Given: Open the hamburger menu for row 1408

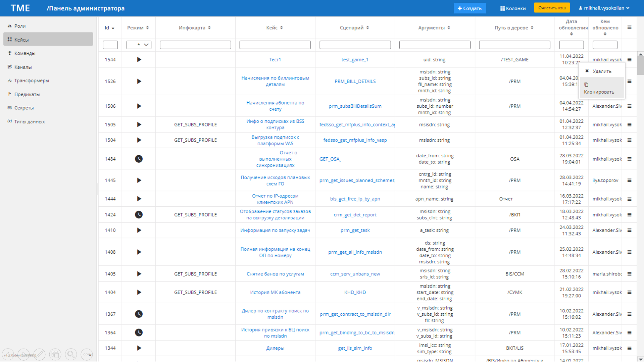Looking at the screenshot, I should tap(629, 252).
